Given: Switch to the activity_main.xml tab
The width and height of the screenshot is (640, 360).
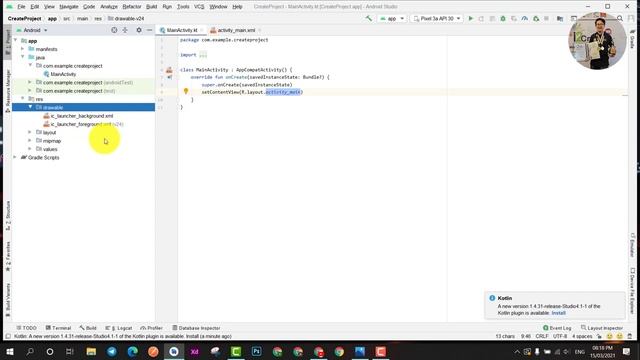Looking at the screenshot, I should coord(236,30).
